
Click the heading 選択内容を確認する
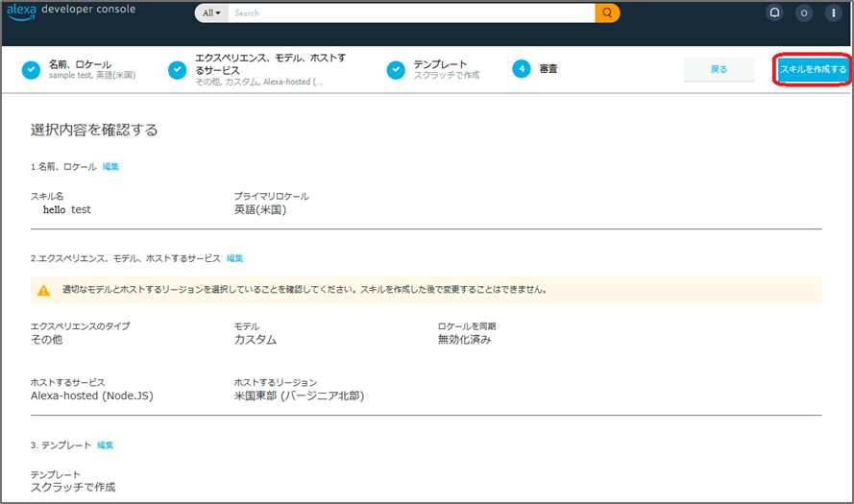[x=94, y=131]
